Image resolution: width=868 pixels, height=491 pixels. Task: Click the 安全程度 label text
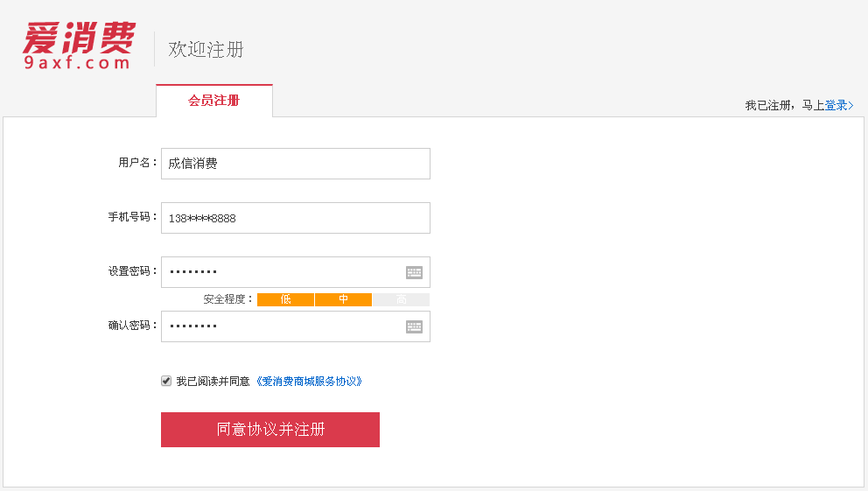[x=227, y=299]
